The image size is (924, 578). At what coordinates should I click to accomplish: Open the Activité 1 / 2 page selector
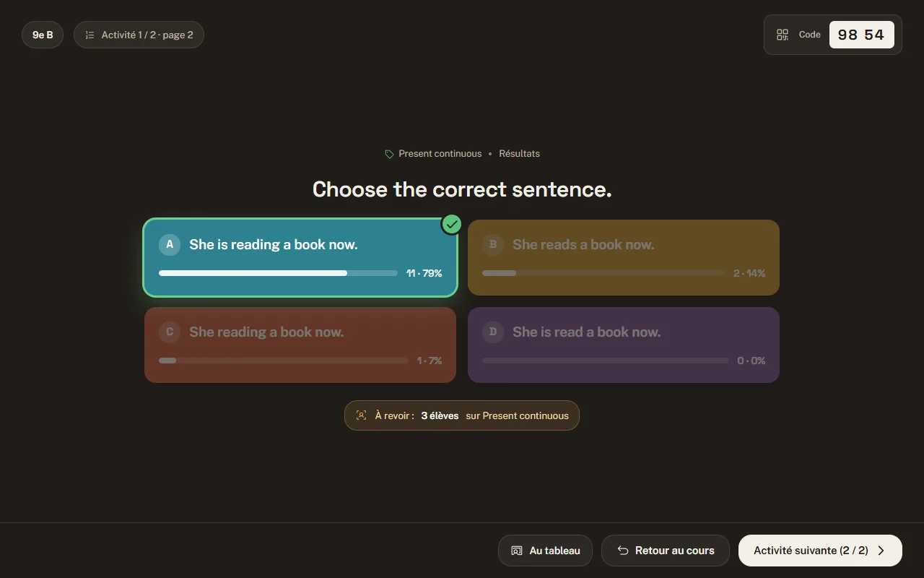(139, 35)
